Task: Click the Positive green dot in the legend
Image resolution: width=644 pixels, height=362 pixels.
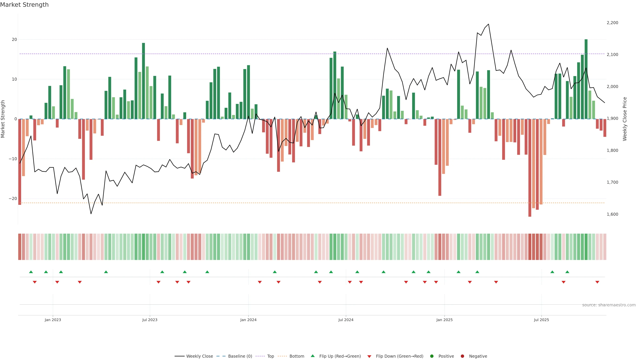Action: pyautogui.click(x=432, y=356)
